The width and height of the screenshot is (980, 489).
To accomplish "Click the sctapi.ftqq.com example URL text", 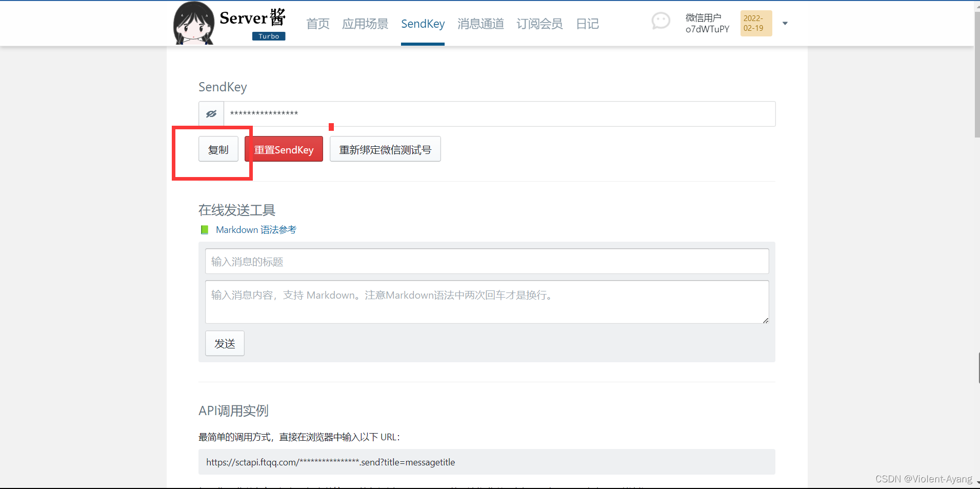I will tap(330, 462).
